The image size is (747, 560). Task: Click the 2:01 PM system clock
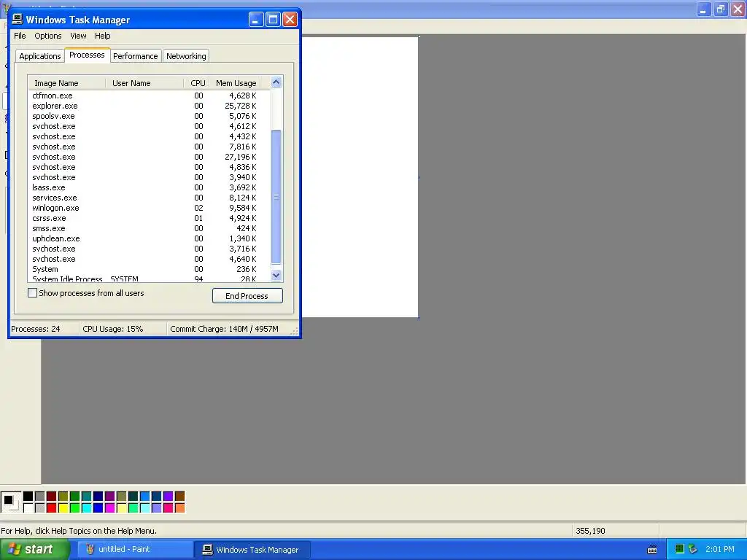[720, 549]
